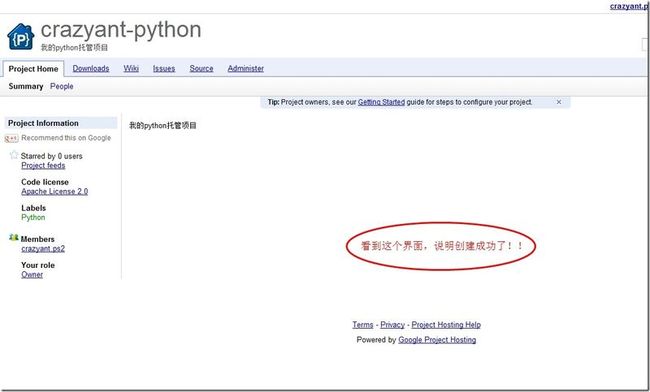Open Project Hosting Help link
This screenshot has width=650, height=392.
coord(446,325)
